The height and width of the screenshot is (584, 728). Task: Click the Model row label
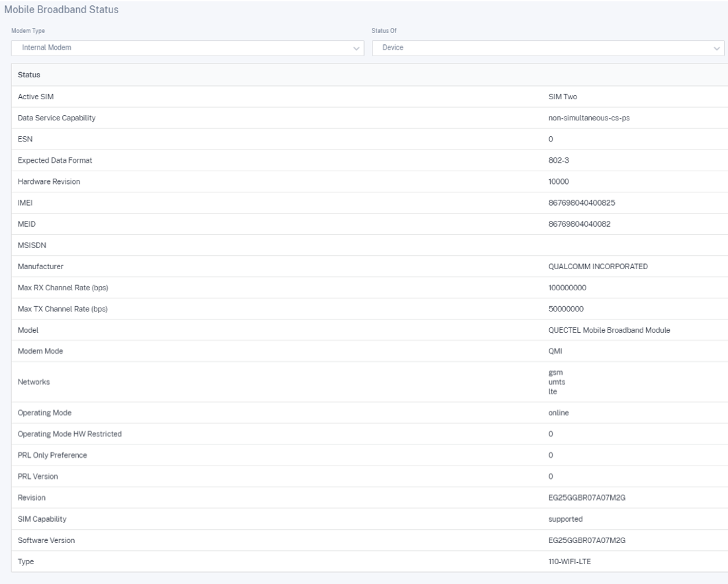point(28,330)
